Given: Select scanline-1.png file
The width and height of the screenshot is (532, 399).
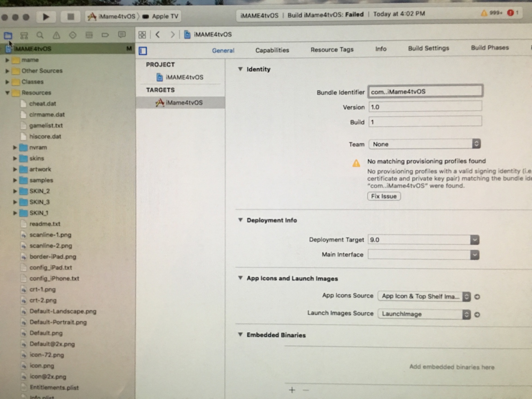Looking at the screenshot, I should point(50,235).
